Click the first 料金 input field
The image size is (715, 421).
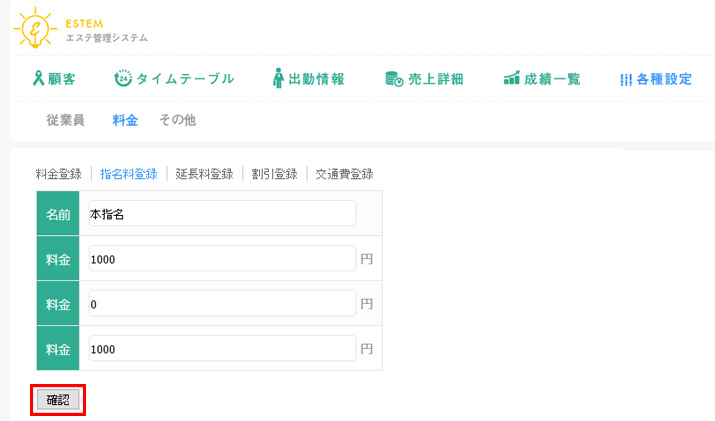pos(222,259)
